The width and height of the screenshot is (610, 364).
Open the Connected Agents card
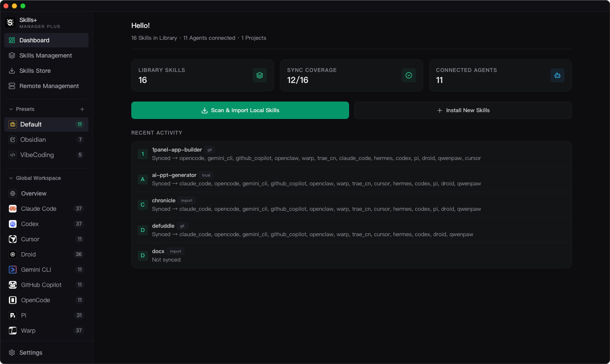click(500, 75)
